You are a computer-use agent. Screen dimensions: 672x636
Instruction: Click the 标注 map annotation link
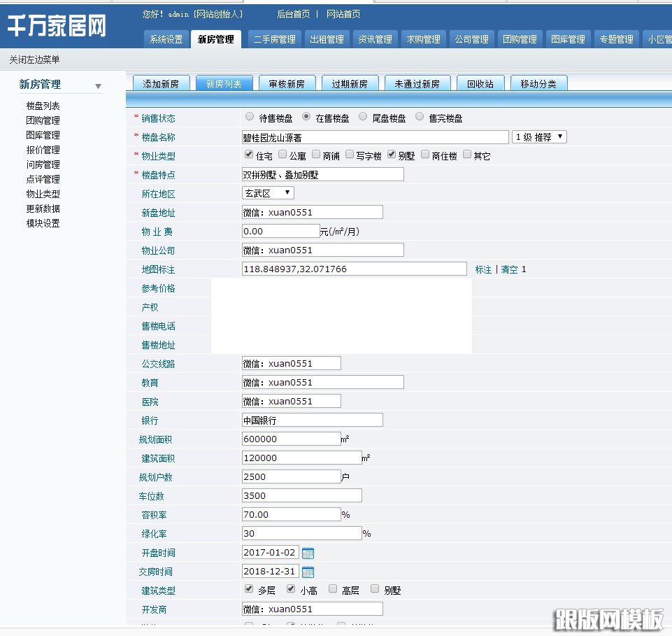click(484, 269)
